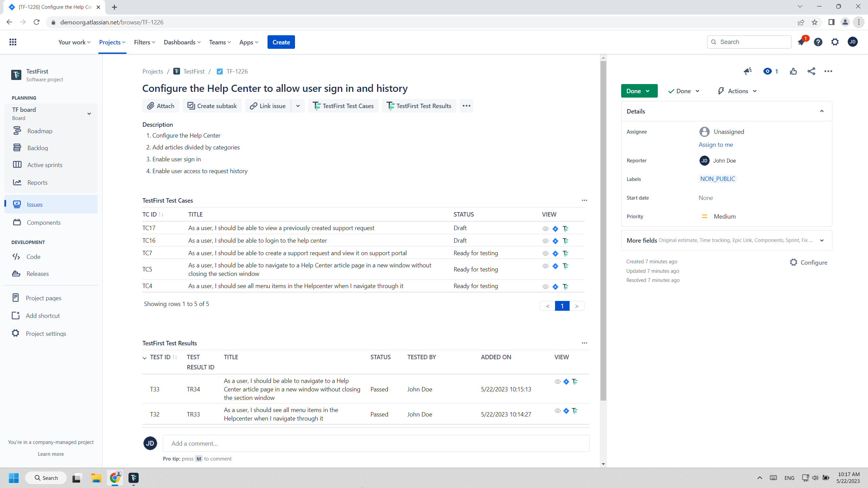Click the Assign to me link
868x488 pixels.
715,145
